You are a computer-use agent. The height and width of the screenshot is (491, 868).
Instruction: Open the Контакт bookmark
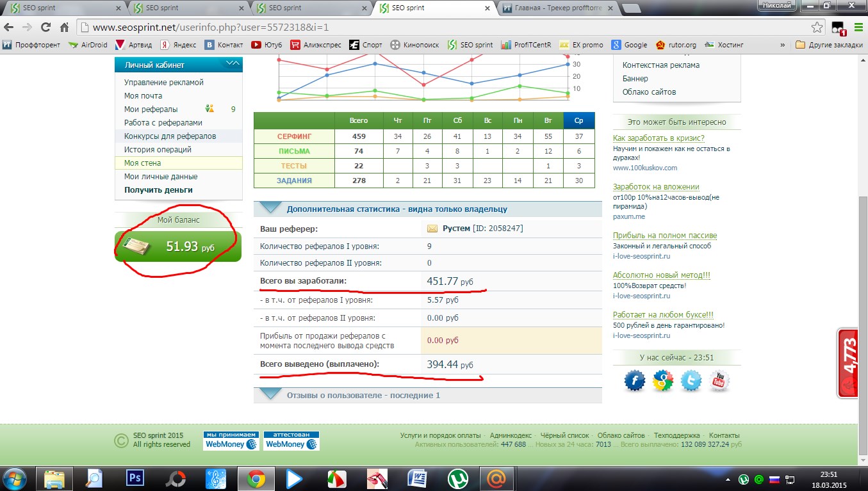coord(224,45)
